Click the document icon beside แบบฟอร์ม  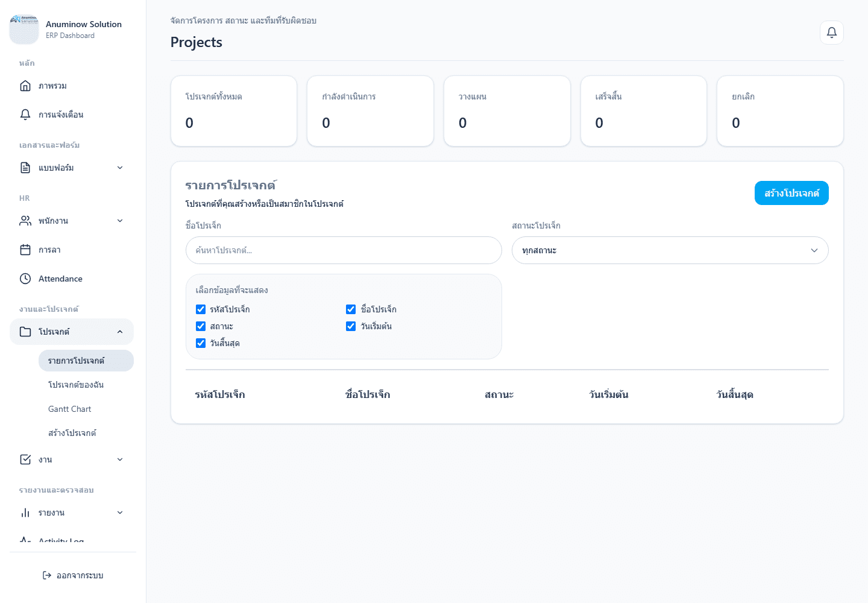point(25,168)
